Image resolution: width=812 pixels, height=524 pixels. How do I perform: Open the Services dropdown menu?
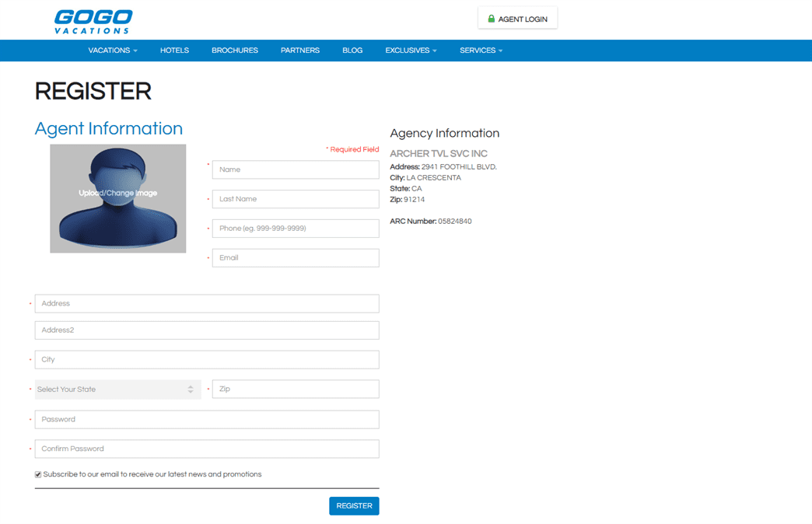481,51
